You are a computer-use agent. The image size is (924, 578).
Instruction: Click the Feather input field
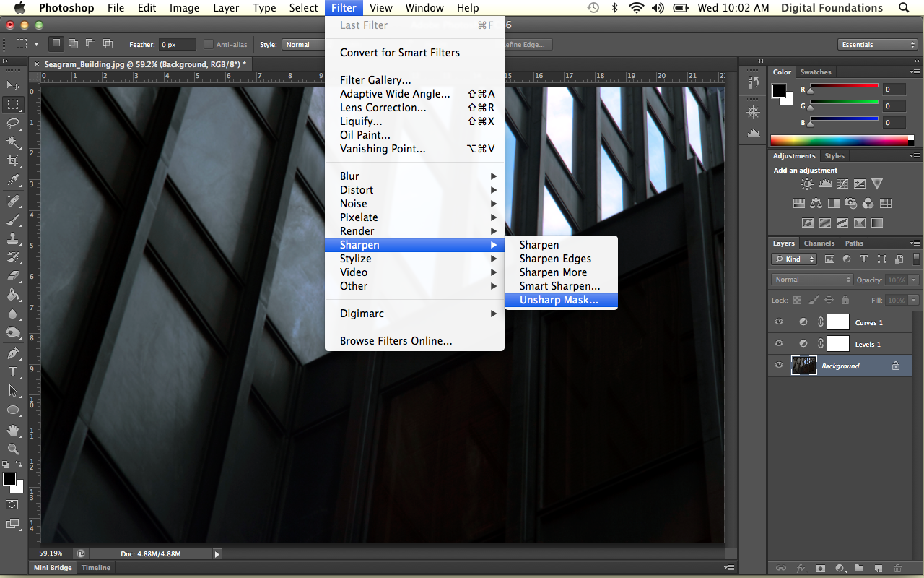pos(176,45)
